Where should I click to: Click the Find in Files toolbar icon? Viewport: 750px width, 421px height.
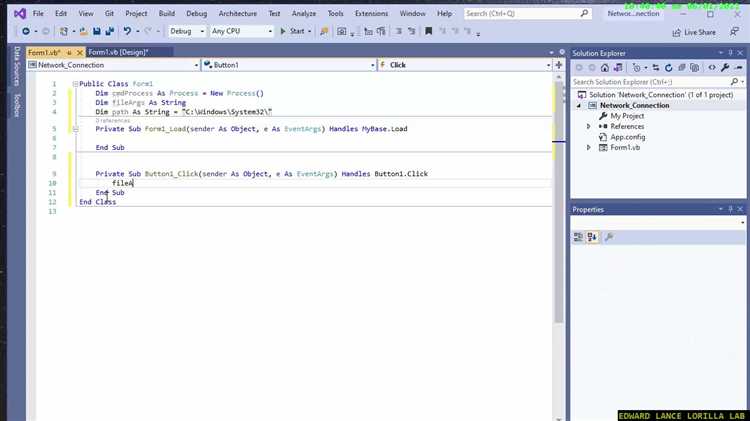[x=324, y=31]
